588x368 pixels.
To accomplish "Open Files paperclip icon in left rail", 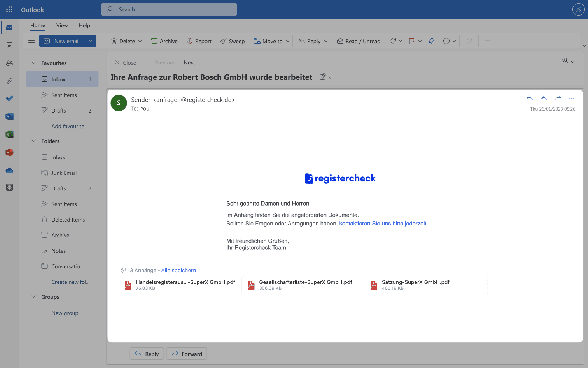I will tap(9, 81).
